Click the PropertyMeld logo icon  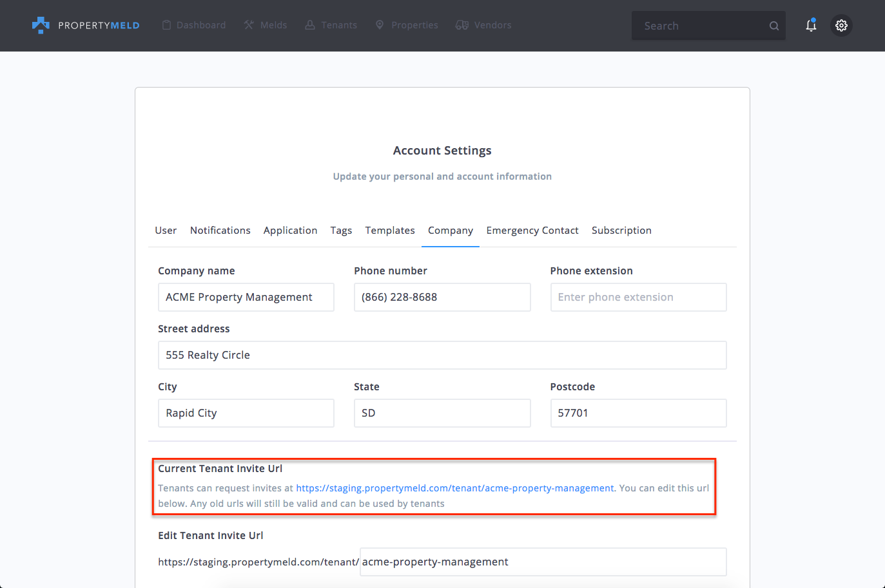(x=41, y=25)
